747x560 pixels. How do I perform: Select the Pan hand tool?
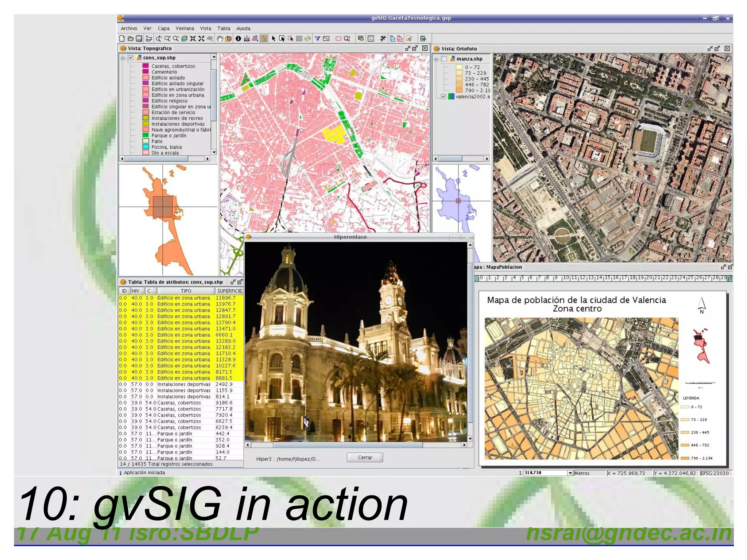point(220,39)
